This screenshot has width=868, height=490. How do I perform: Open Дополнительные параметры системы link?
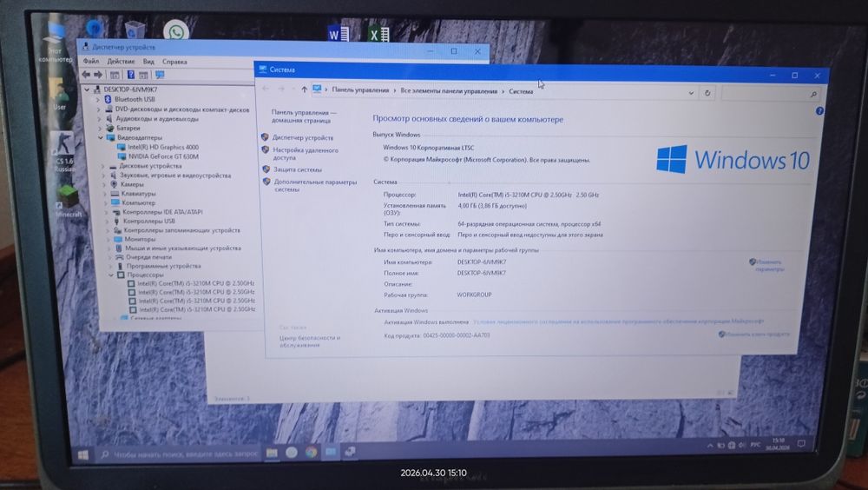pyautogui.click(x=315, y=185)
